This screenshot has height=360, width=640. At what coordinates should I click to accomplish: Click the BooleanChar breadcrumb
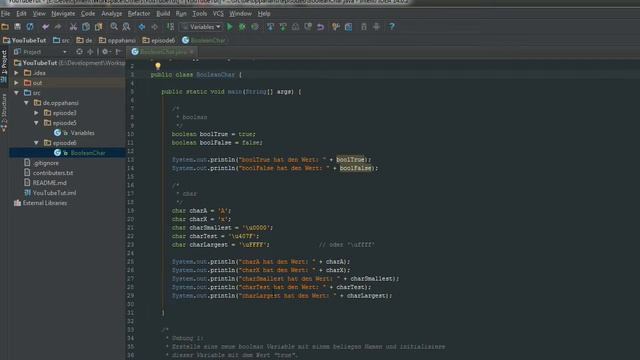click(204, 40)
